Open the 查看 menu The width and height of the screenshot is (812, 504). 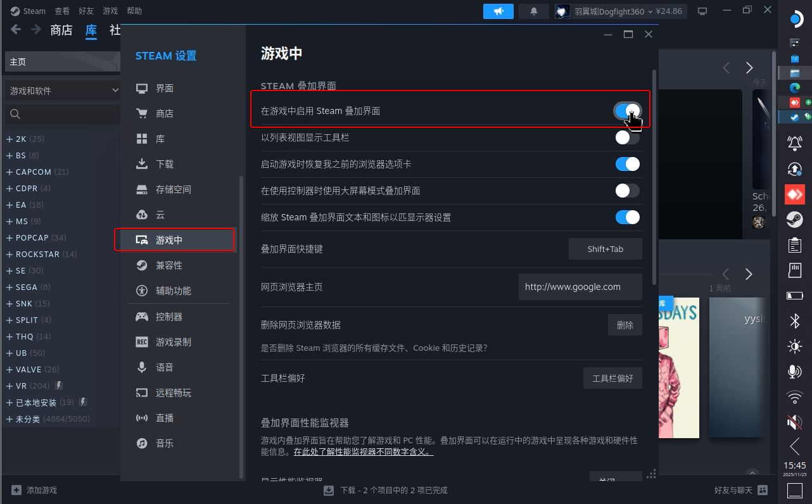pos(62,11)
